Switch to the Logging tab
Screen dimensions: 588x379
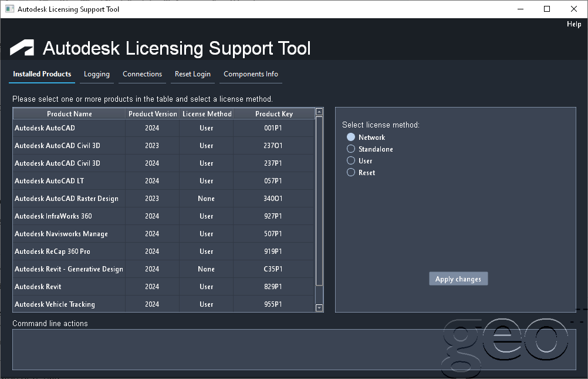point(97,74)
